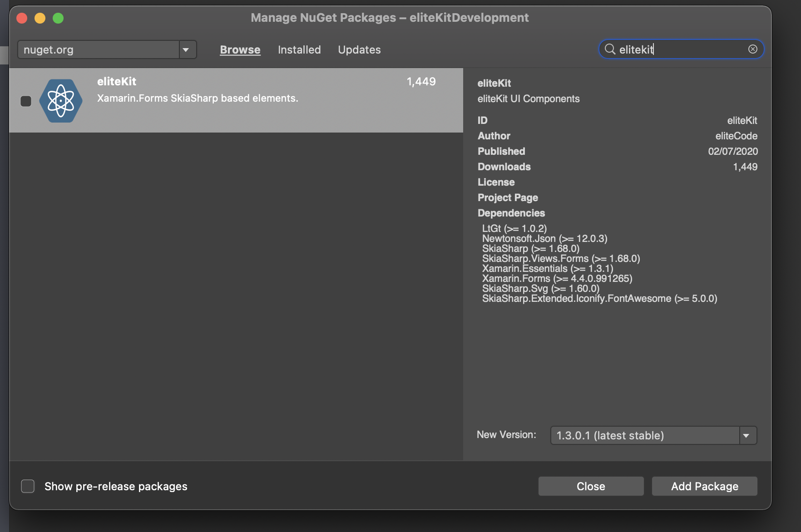Click the SkiaSharp.Views.Forms dependency line

point(561,258)
